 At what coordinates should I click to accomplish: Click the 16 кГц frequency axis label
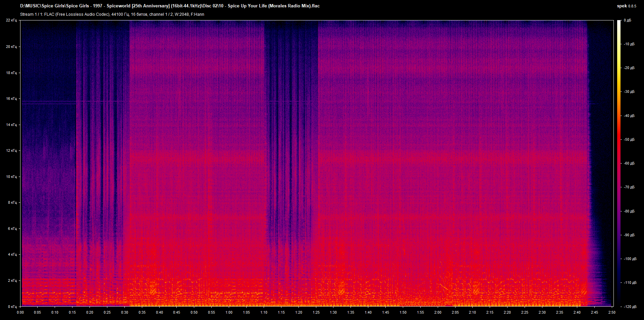tap(11, 99)
